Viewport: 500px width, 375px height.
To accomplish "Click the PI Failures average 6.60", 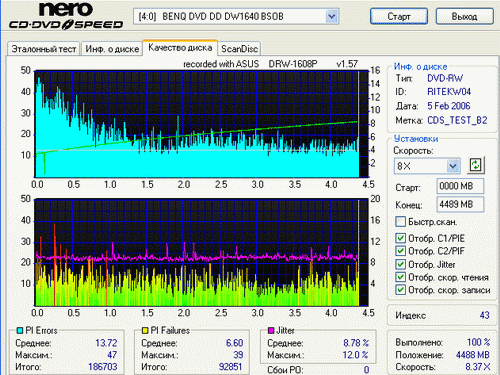I will [x=234, y=343].
